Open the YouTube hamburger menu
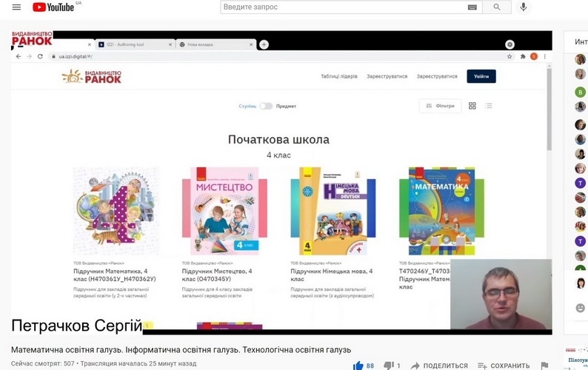Viewport: 588px width, 370px height. pyautogui.click(x=16, y=7)
